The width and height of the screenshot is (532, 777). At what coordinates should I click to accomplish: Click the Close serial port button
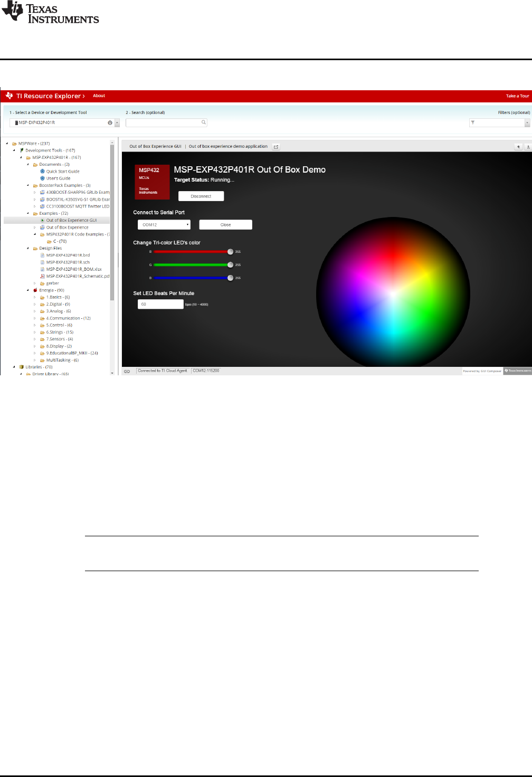[225, 225]
